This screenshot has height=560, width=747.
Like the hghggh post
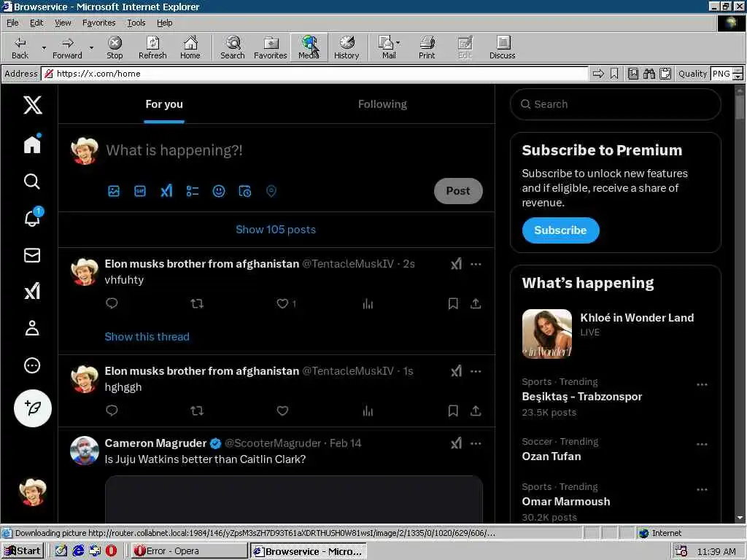(282, 411)
